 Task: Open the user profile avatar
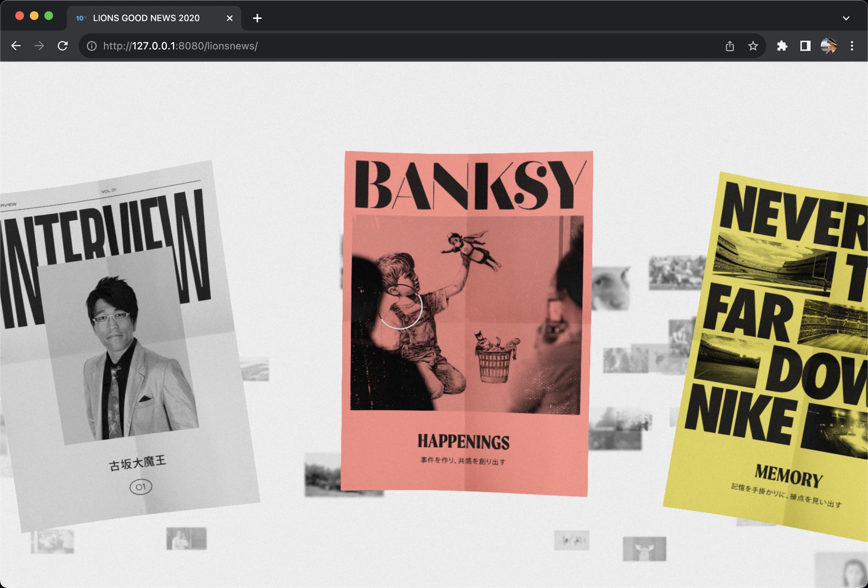pyautogui.click(x=828, y=46)
